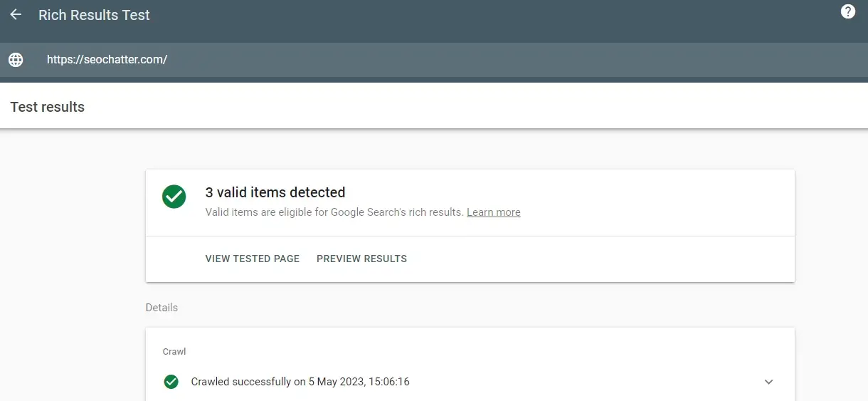
Task: Click the green checkmark for valid items
Action: tap(174, 197)
